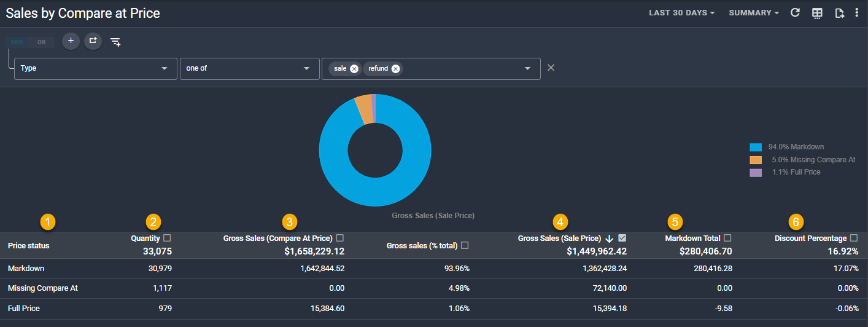Refresh the report data
Image resolution: width=868 pixels, height=327 pixels.
795,13
